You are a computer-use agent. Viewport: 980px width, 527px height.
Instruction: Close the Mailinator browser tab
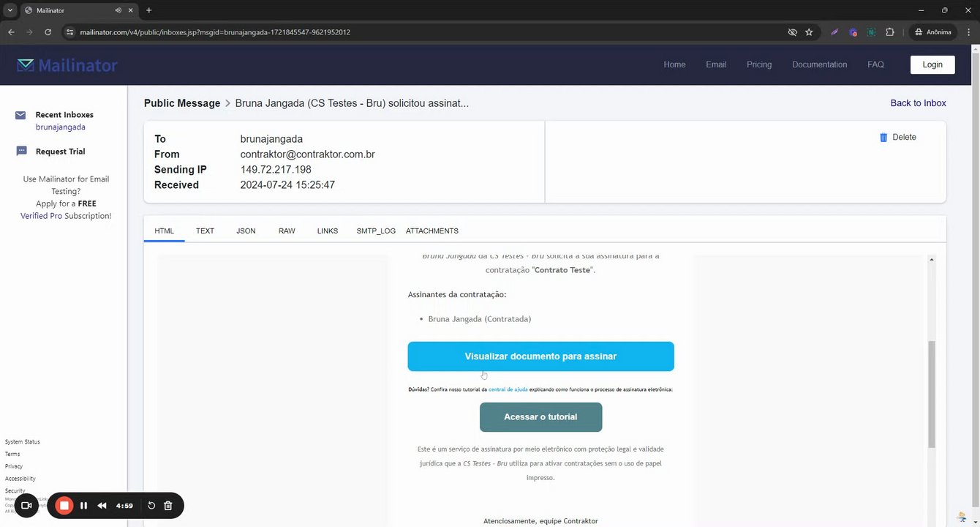pyautogui.click(x=132, y=10)
